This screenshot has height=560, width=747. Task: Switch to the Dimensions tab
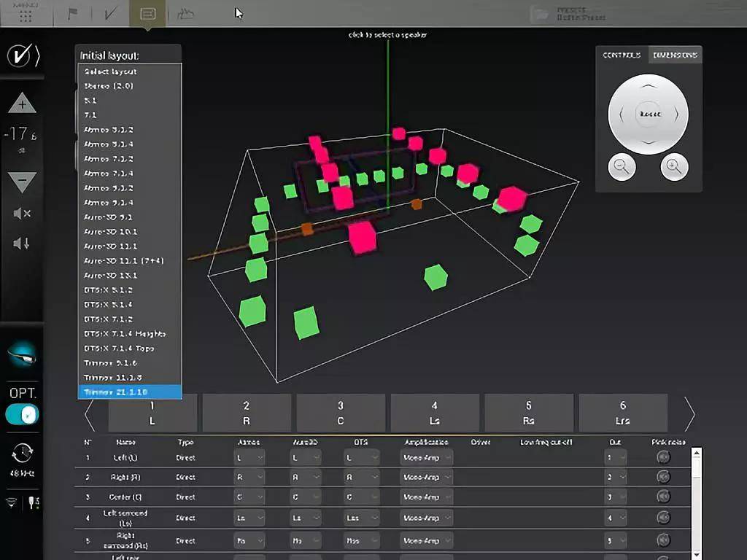675,55
